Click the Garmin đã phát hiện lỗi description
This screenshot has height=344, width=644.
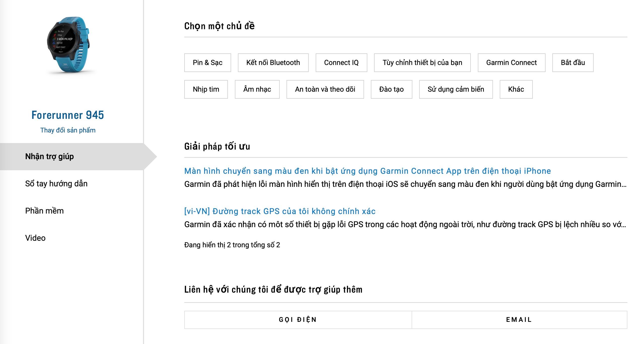405,184
